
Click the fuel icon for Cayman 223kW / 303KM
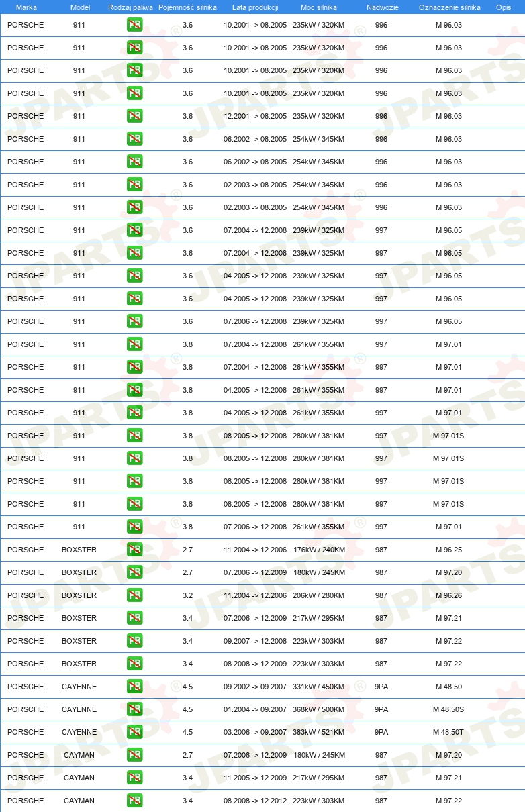coord(134,801)
